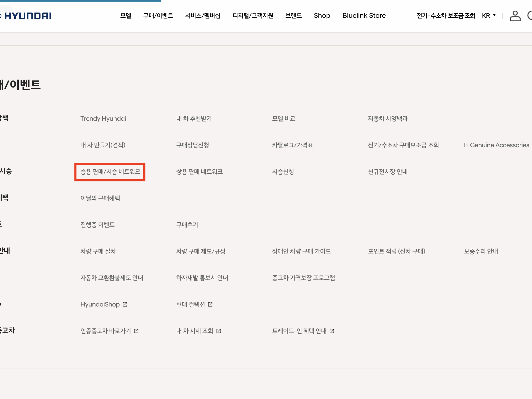This screenshot has width=532, height=399.
Task: Open HyundaiShop via its external-link icon
Action: point(125,304)
